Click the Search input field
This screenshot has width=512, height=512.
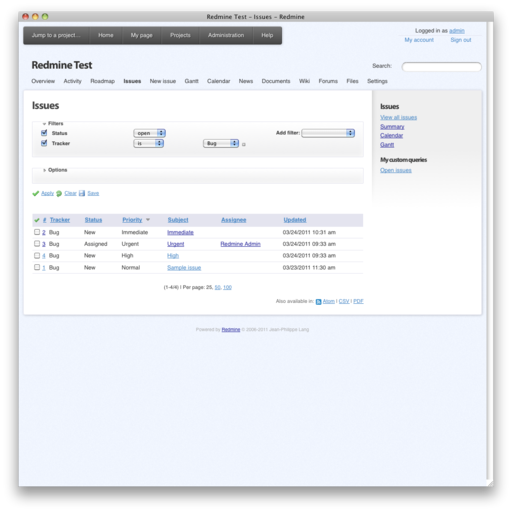click(x=441, y=67)
